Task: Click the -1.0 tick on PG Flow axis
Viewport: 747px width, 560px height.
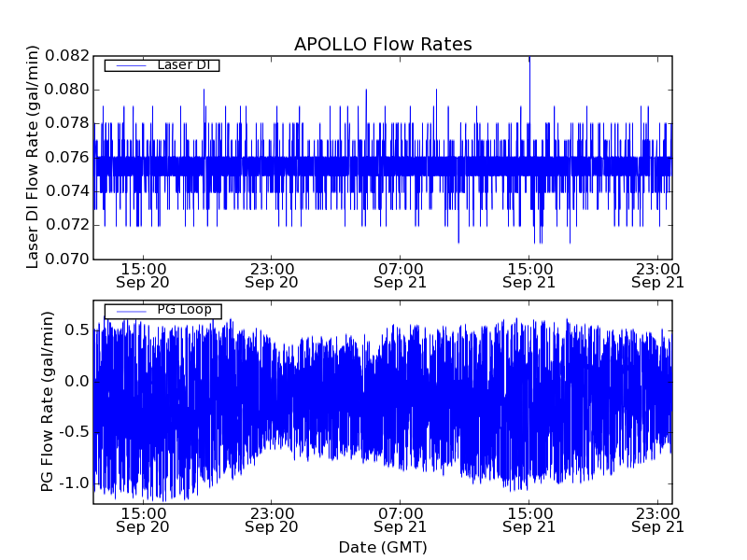Action: pos(75,483)
